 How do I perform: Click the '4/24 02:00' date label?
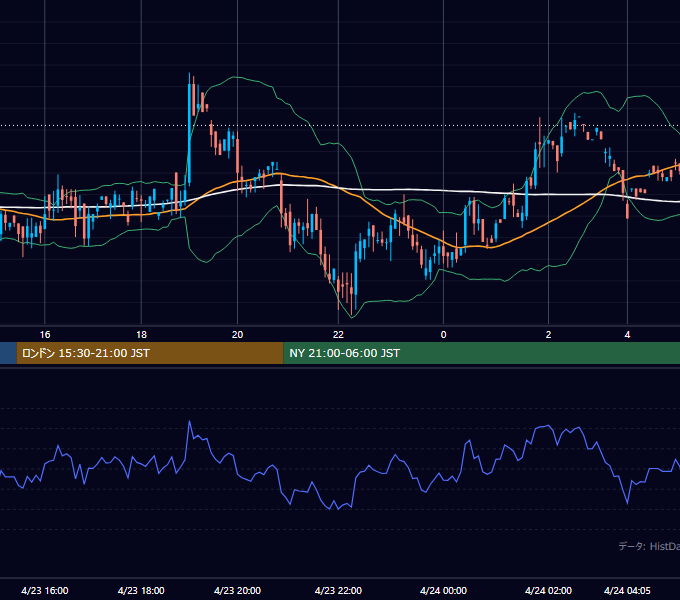(x=548, y=590)
